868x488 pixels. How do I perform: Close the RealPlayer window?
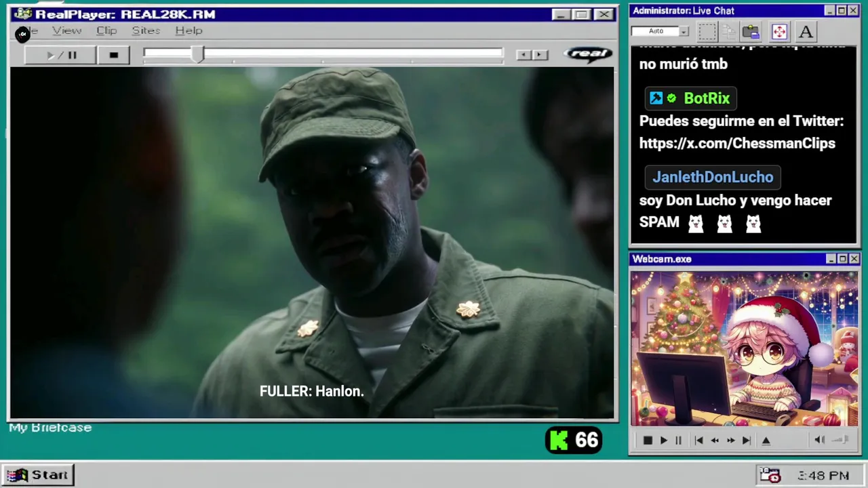(604, 14)
